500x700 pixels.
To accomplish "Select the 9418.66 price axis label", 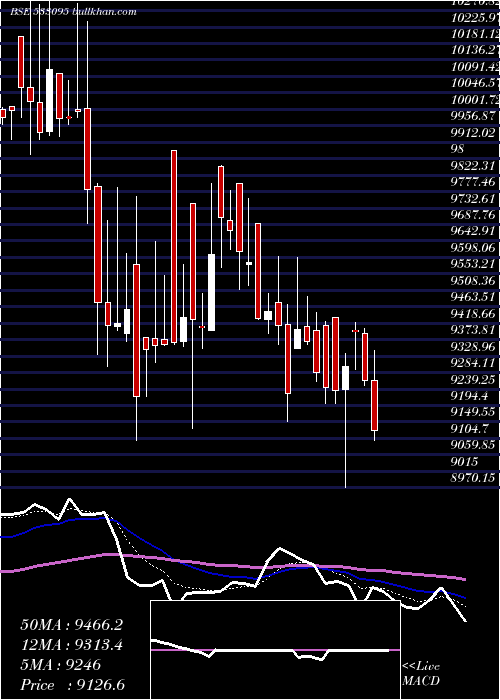I will 474,314.
